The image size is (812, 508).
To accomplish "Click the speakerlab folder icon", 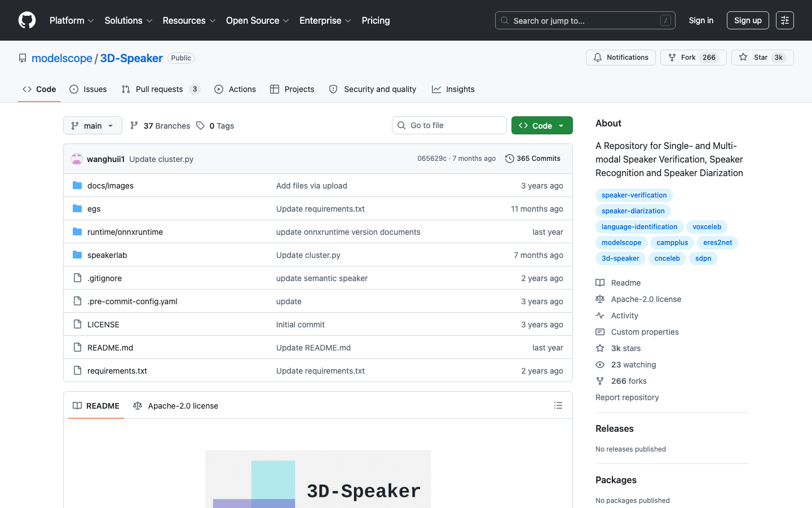I will tap(77, 255).
